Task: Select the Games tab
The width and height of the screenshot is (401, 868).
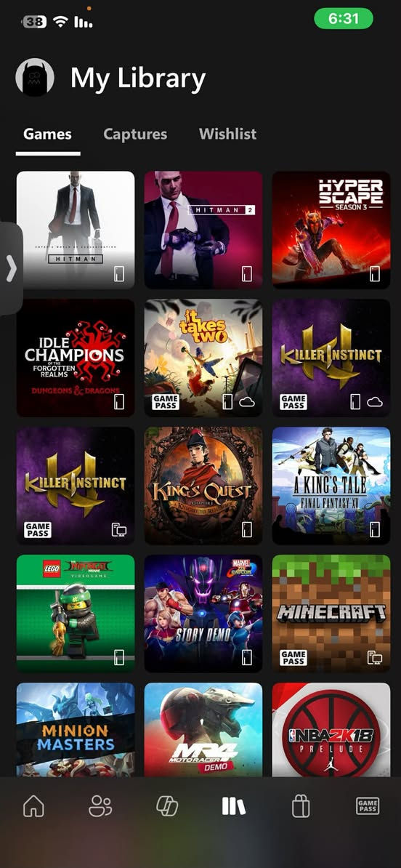Action: point(47,134)
